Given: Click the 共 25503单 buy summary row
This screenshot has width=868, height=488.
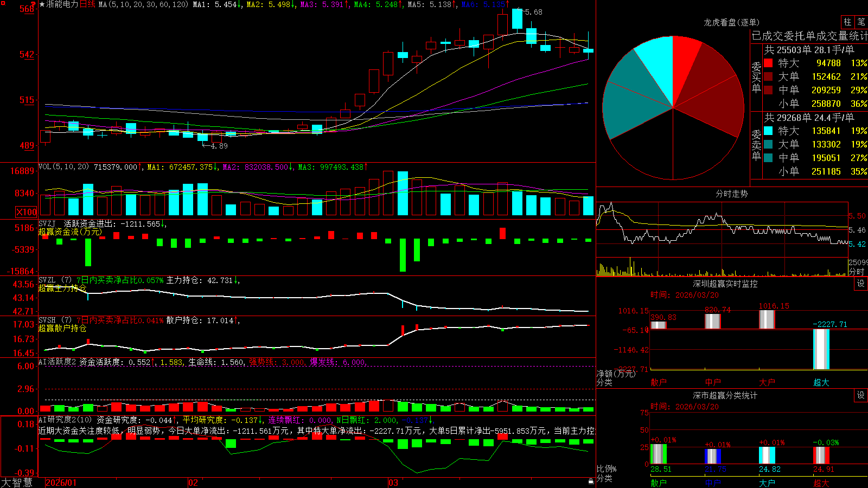Looking at the screenshot, I should (x=809, y=49).
